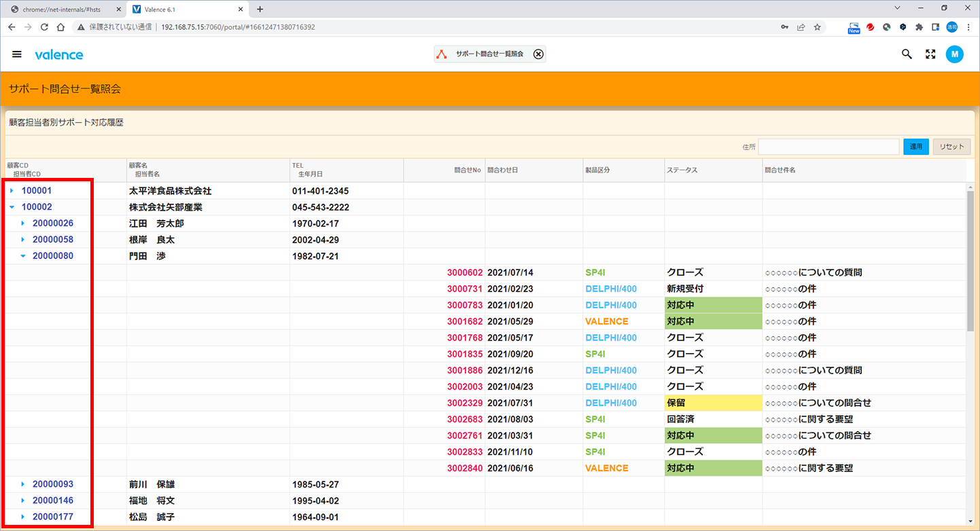
Task: Click the 住所 filter input field
Action: click(828, 147)
